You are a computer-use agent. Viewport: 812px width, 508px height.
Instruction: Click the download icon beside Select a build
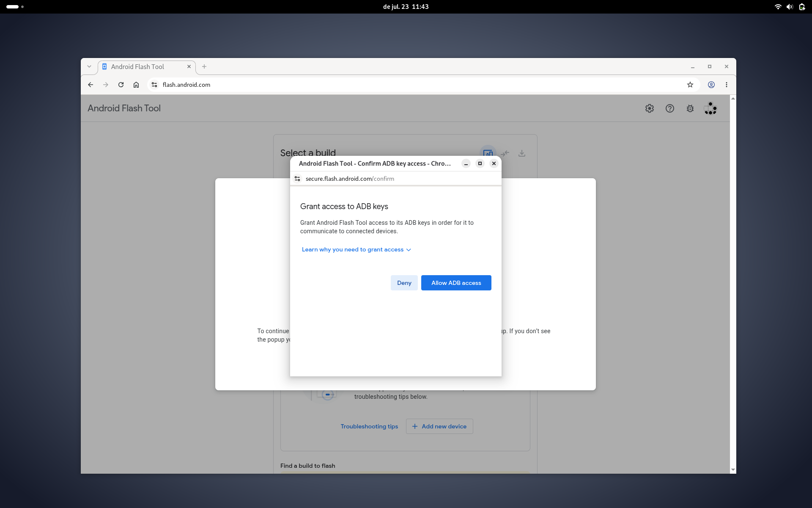click(522, 153)
